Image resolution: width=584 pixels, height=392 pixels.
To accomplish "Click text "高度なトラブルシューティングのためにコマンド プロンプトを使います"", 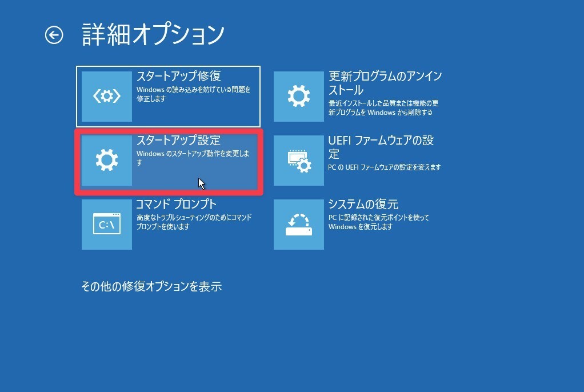I will (x=194, y=222).
